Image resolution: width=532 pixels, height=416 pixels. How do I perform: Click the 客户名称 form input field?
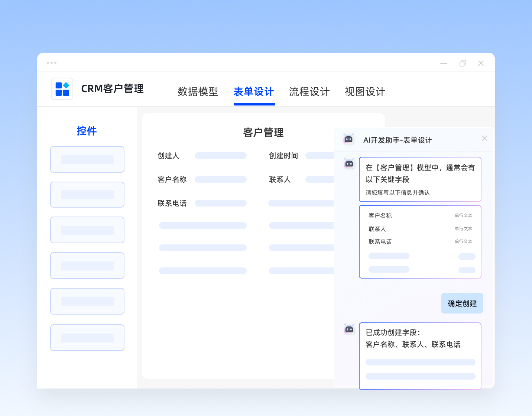221,179
